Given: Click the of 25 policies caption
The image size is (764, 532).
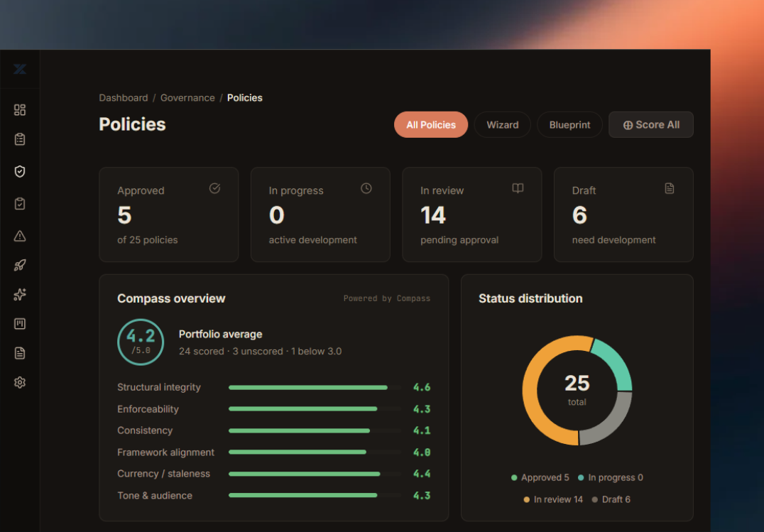Looking at the screenshot, I should click(147, 240).
